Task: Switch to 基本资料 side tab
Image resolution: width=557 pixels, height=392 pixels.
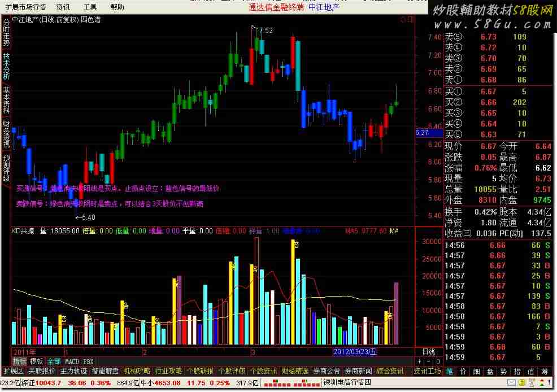Action: coord(6,100)
